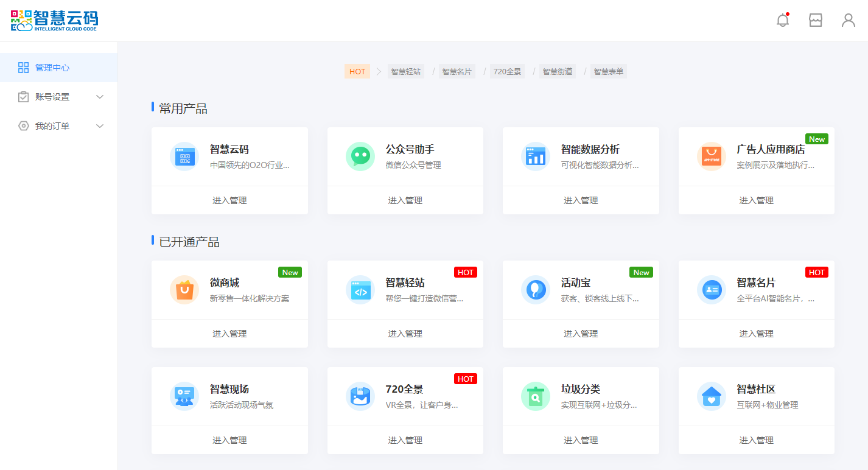Image resolution: width=868 pixels, height=470 pixels.
Task: Open the notification bell icon
Action: tap(783, 20)
